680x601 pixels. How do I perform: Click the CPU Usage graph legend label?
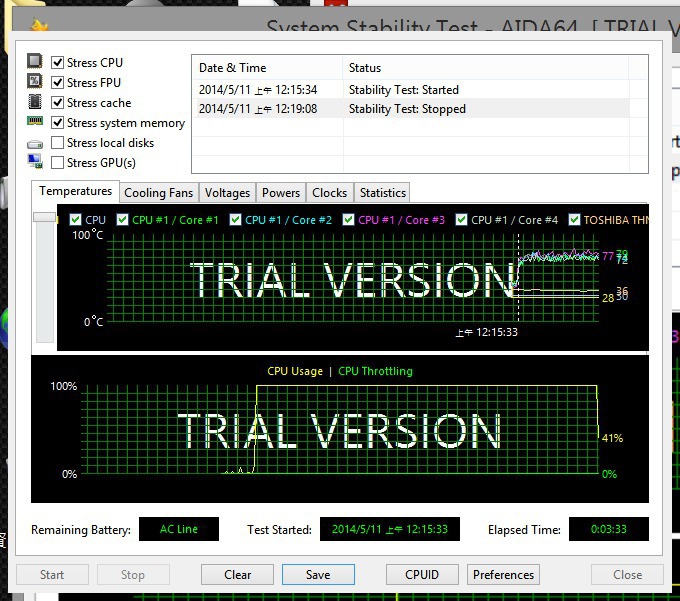(x=295, y=371)
